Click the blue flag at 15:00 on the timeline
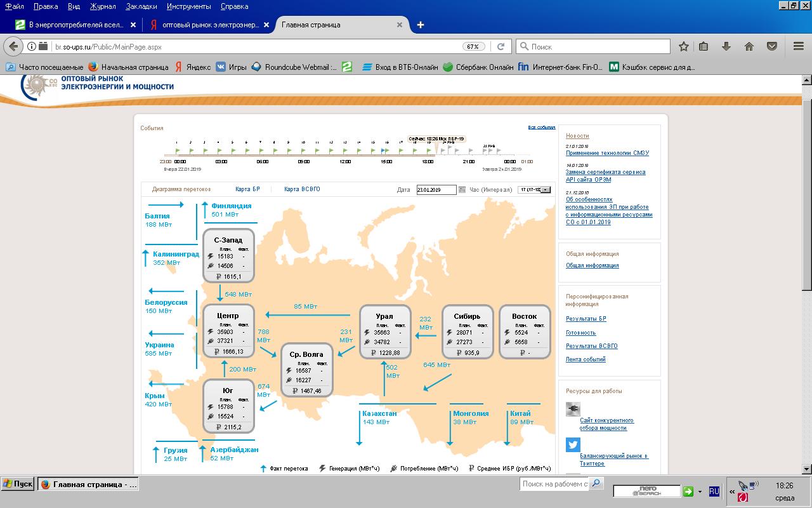 click(384, 151)
